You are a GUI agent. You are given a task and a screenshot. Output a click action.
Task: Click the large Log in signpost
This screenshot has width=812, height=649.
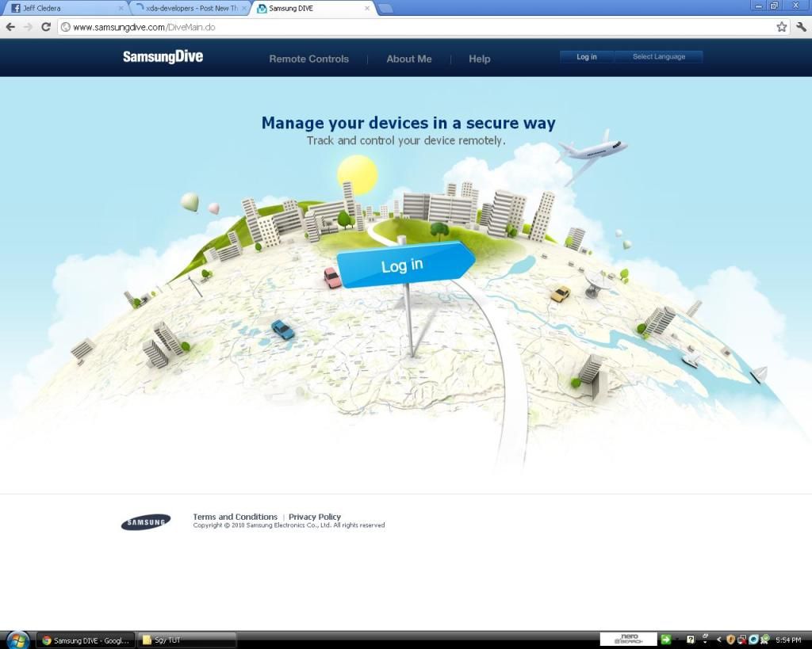point(405,265)
